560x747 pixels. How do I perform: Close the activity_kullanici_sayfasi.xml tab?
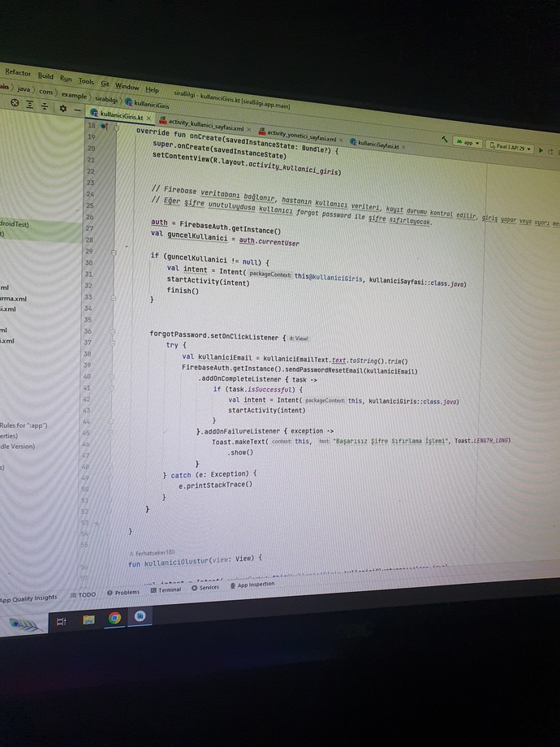click(248, 129)
